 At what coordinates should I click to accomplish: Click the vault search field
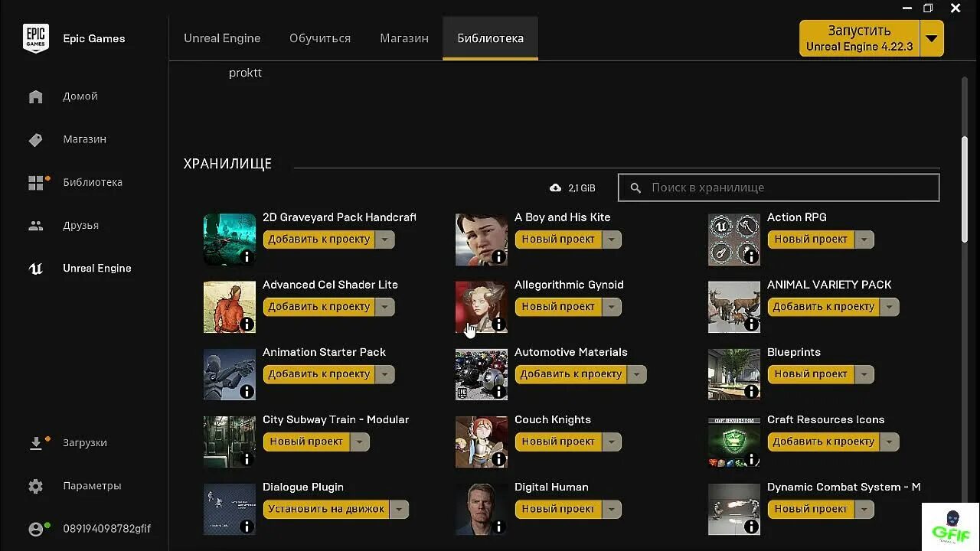(x=779, y=187)
